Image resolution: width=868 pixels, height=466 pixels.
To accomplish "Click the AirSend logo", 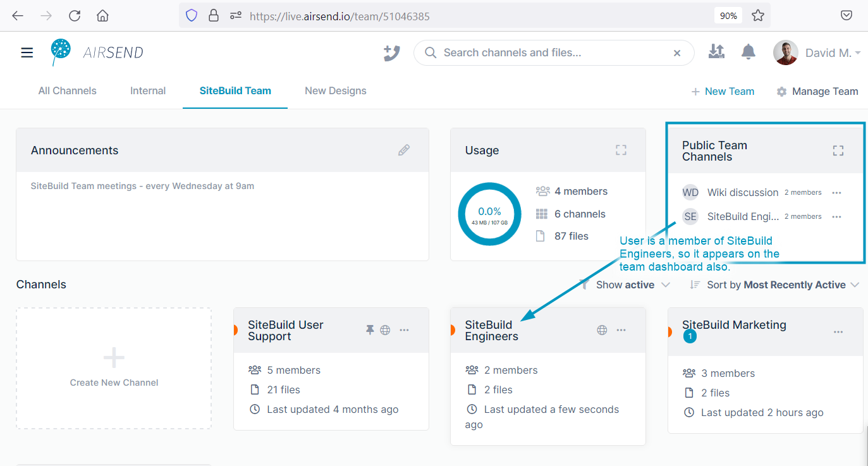I will coord(97,52).
